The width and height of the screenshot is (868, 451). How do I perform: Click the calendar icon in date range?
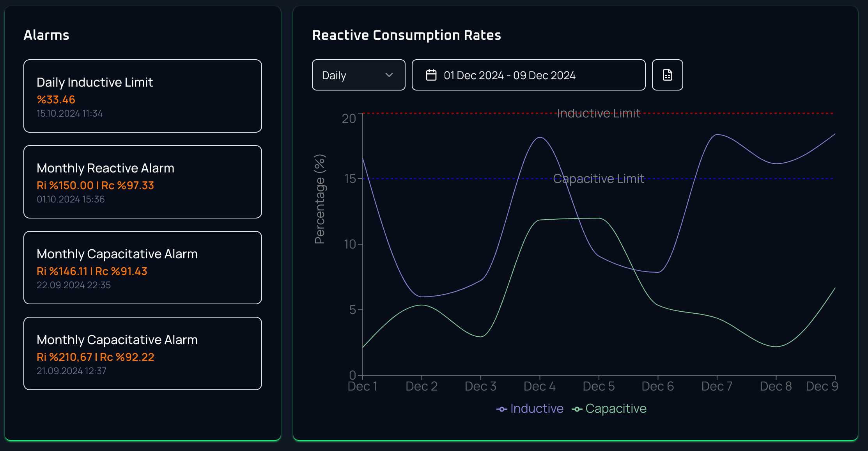pyautogui.click(x=431, y=75)
